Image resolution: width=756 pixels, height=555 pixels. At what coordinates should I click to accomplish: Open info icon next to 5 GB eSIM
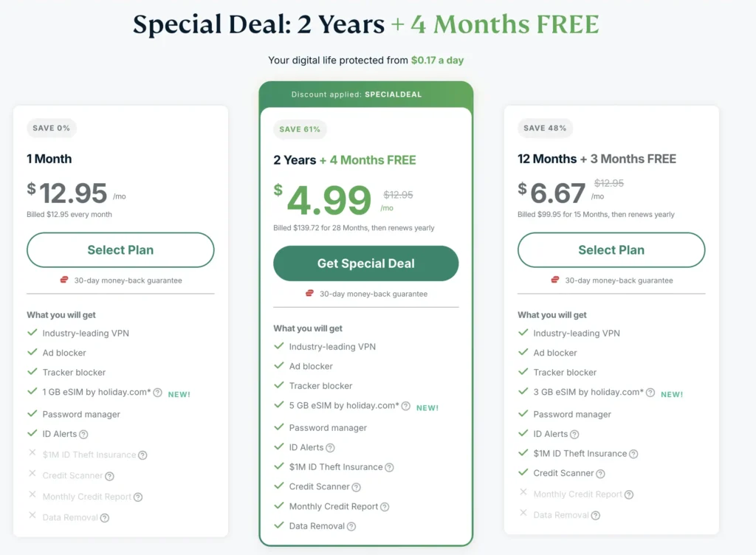coord(406,406)
